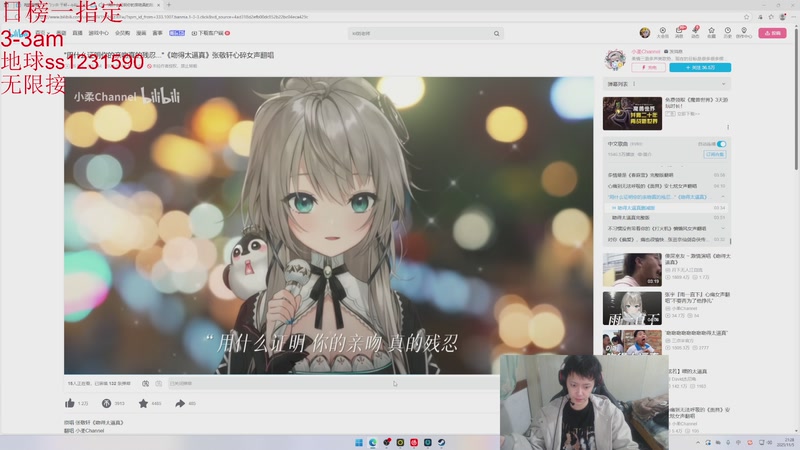Open the 首页 home menu in the header

pyautogui.click(x=40, y=33)
